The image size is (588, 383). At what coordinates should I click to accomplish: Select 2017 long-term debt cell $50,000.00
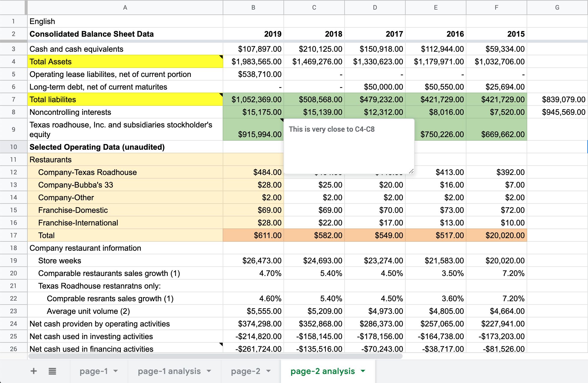375,87
